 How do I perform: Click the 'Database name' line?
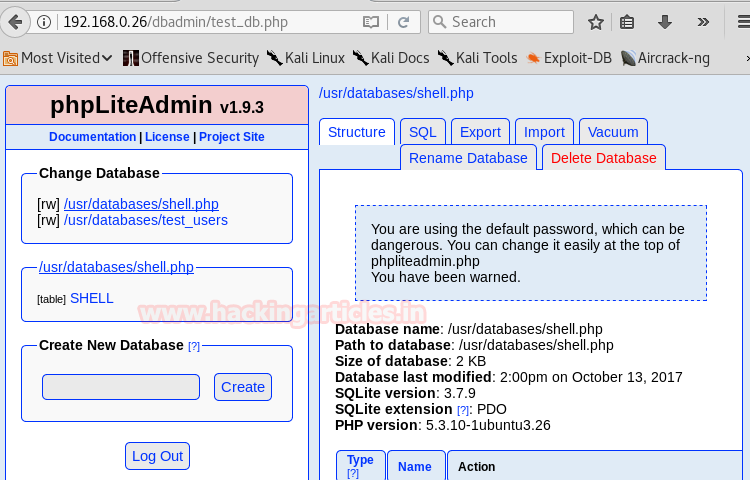click(469, 329)
